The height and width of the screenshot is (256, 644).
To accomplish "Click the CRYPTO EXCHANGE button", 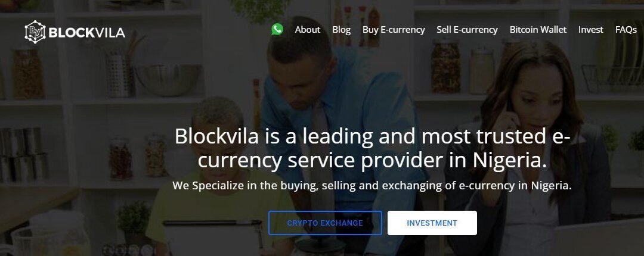I will 325,223.
